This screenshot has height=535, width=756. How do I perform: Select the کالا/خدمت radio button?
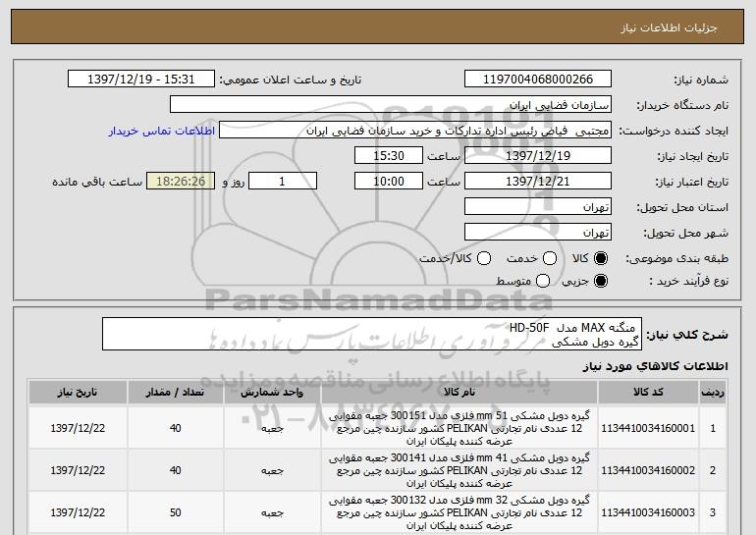coord(484,258)
